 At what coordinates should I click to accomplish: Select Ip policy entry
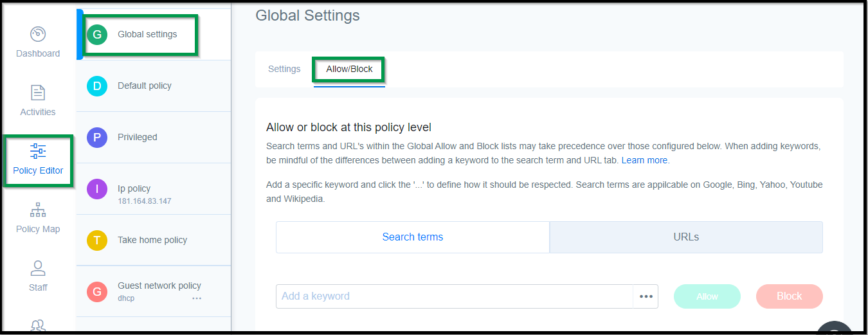pyautogui.click(x=154, y=189)
